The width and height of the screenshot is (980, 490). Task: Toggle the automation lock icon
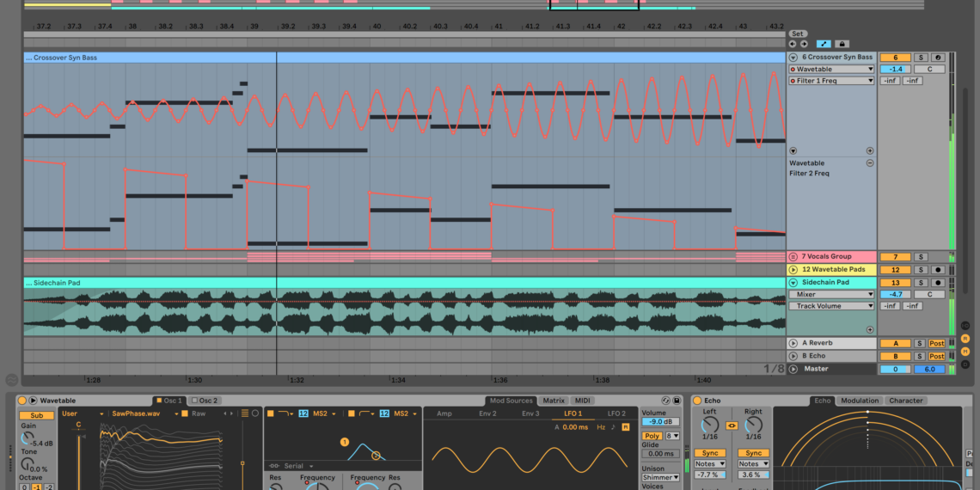click(x=842, y=44)
